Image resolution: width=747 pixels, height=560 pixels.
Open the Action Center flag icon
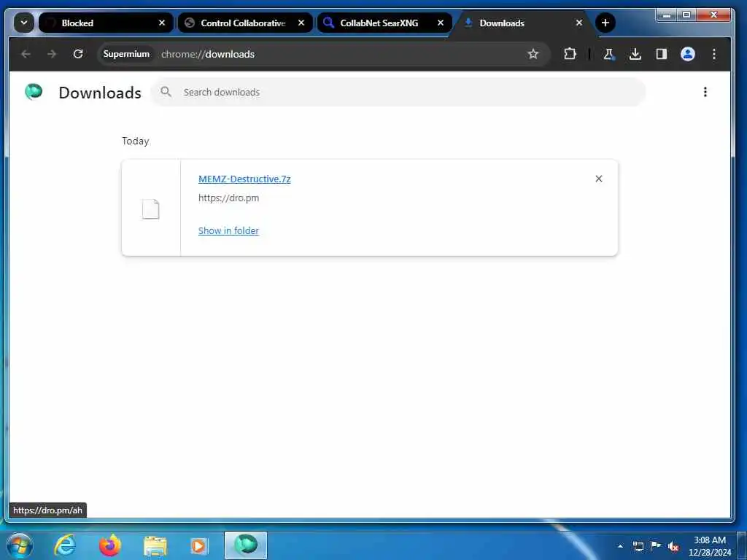(656, 545)
